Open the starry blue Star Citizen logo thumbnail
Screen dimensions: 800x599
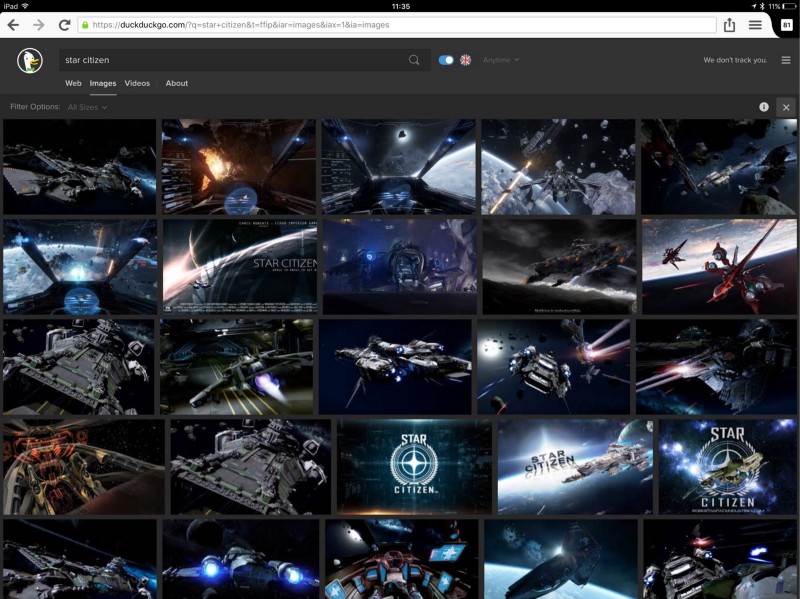(x=728, y=466)
